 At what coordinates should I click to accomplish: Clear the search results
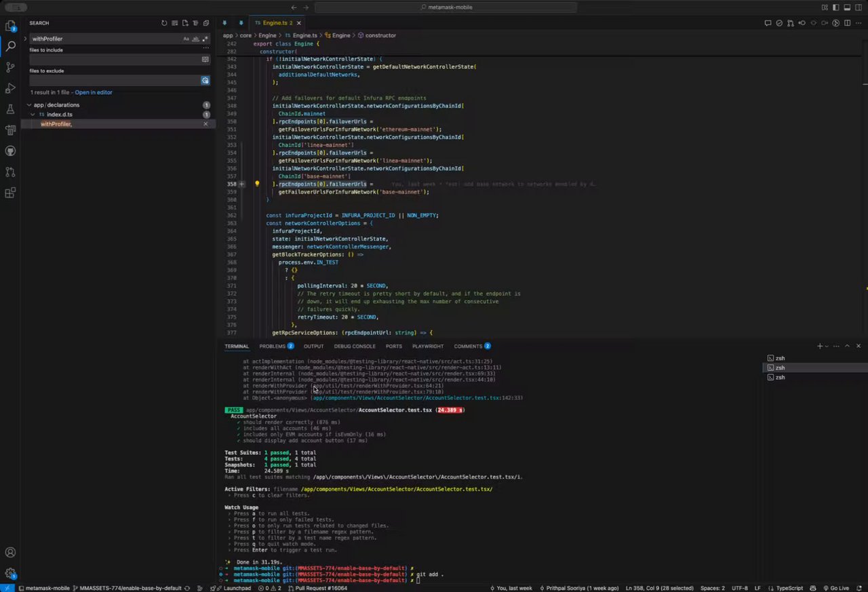pos(174,23)
